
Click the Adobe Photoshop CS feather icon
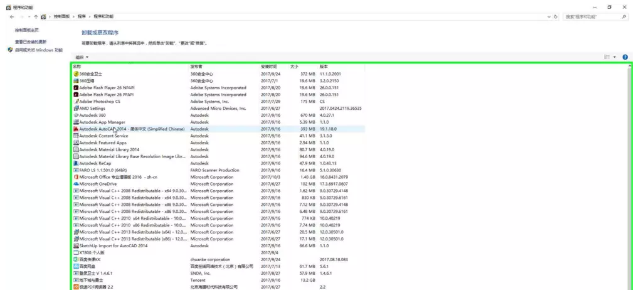(x=76, y=102)
